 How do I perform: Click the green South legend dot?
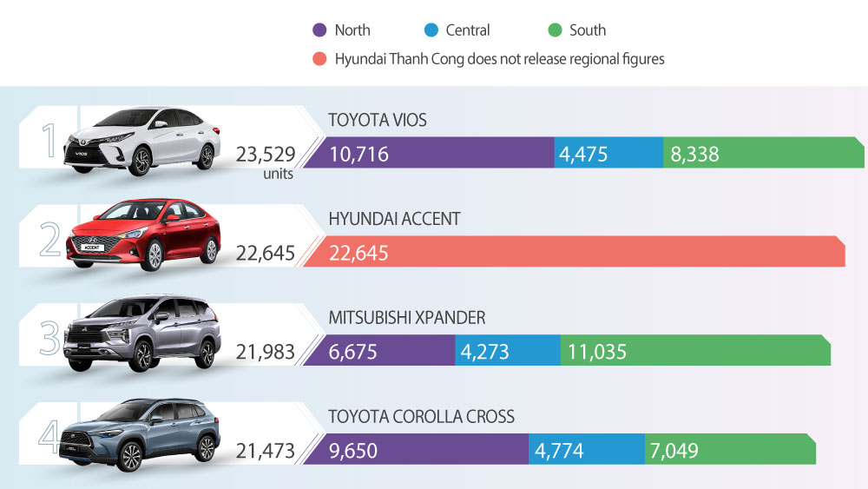click(555, 30)
